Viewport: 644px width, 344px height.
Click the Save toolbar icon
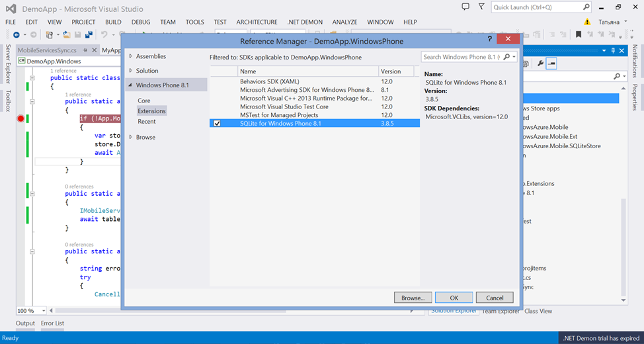78,35
